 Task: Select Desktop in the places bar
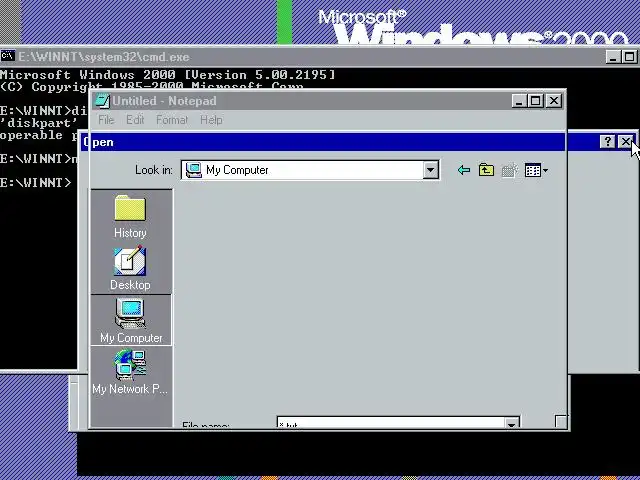[x=131, y=268]
